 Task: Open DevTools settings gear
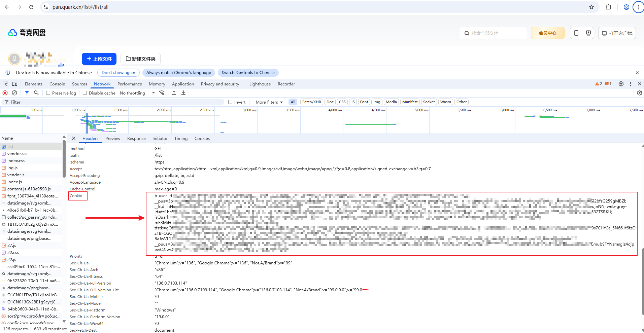click(x=621, y=84)
